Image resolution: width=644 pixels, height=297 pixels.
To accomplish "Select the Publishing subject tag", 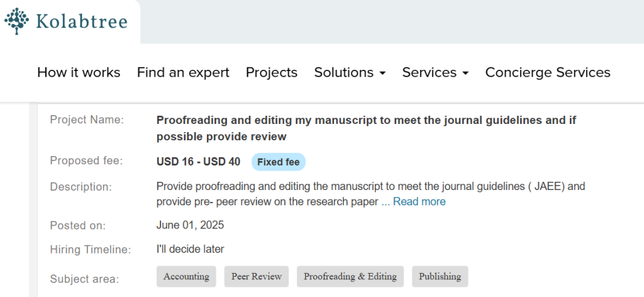I will (x=440, y=276).
